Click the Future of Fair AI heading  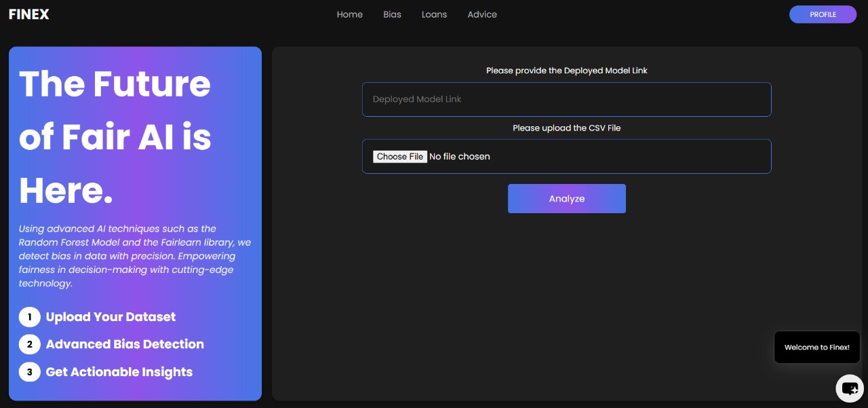(x=115, y=136)
